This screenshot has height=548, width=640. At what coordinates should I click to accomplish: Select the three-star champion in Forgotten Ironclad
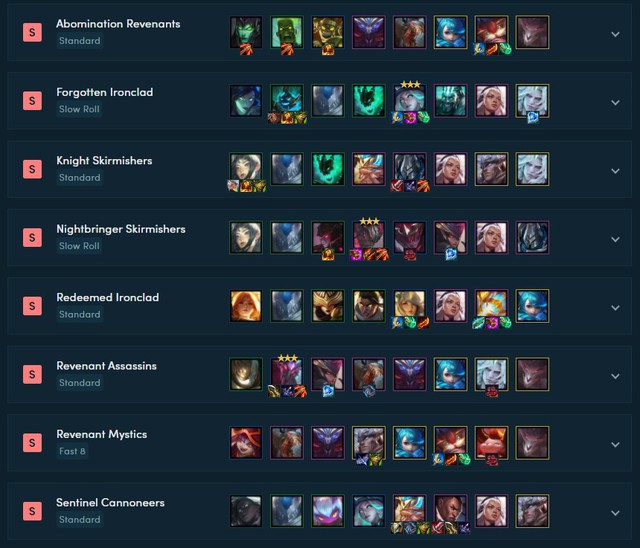[x=410, y=101]
